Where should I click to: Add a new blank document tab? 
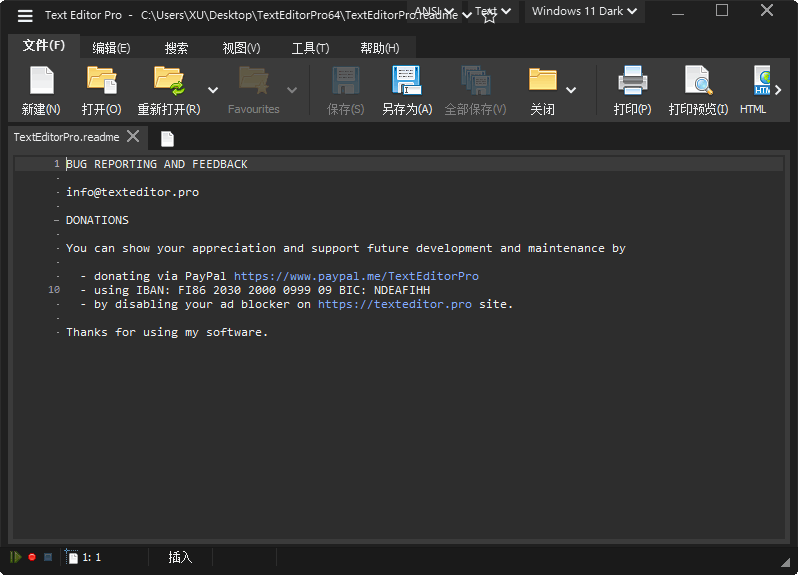click(x=167, y=138)
